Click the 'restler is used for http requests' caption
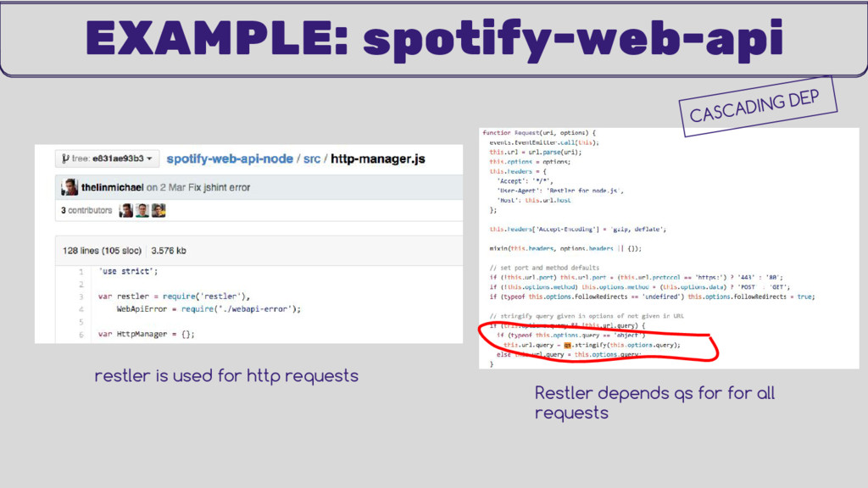 [226, 375]
